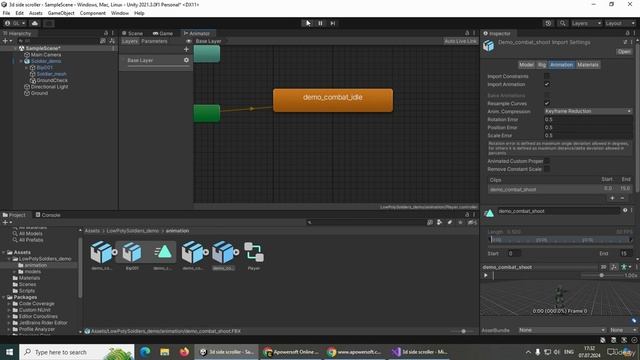The image size is (640, 360).
Task: Select the Materials tab in Inspector
Action: point(588,65)
